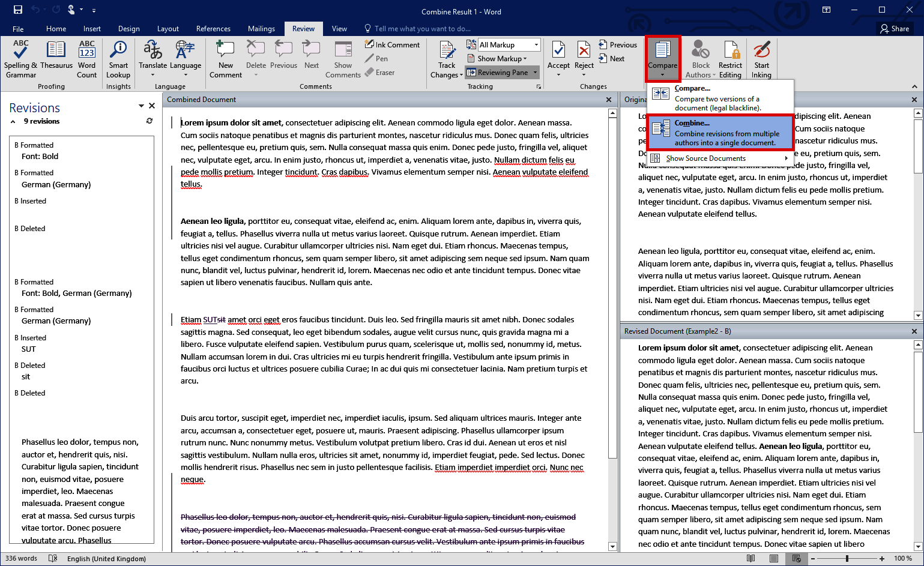Collapse the 9 revisions summary

point(13,121)
